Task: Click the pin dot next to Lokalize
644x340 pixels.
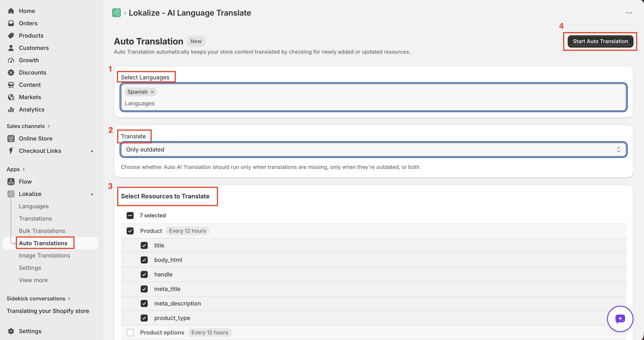Action: 92,194
